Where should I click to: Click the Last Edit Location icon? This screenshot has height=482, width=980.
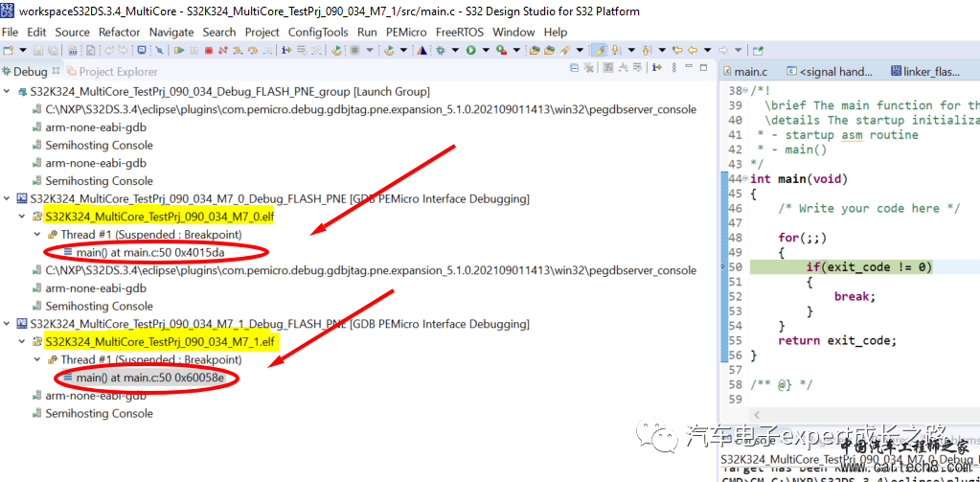tap(677, 50)
